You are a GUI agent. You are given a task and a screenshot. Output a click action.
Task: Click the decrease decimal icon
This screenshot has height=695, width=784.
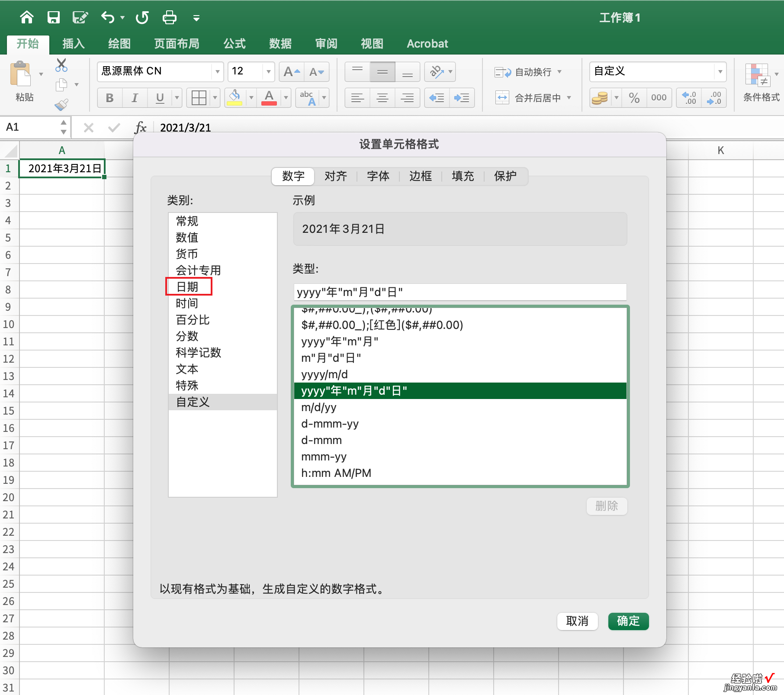[x=714, y=98]
